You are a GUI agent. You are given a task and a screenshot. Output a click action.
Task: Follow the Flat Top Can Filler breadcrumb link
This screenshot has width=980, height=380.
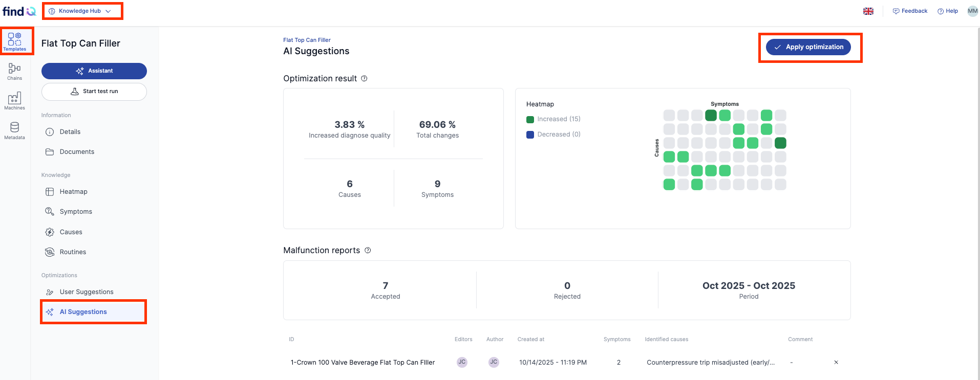(307, 40)
